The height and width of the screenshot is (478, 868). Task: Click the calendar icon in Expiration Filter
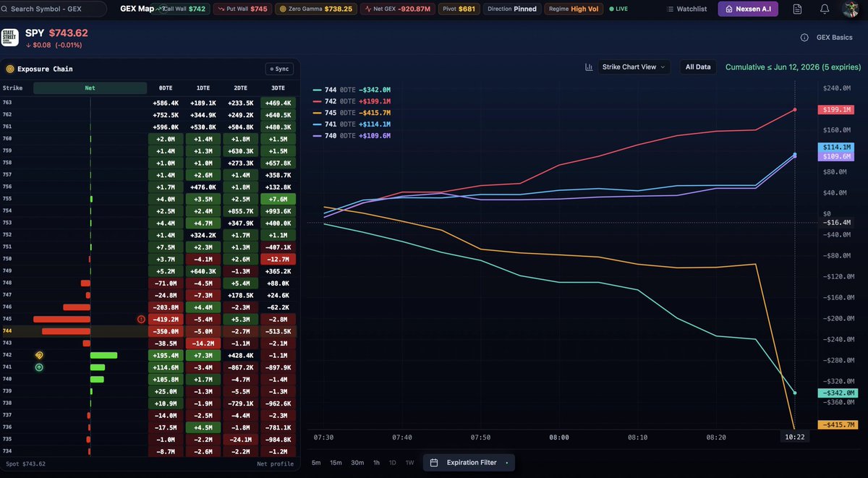pos(434,463)
